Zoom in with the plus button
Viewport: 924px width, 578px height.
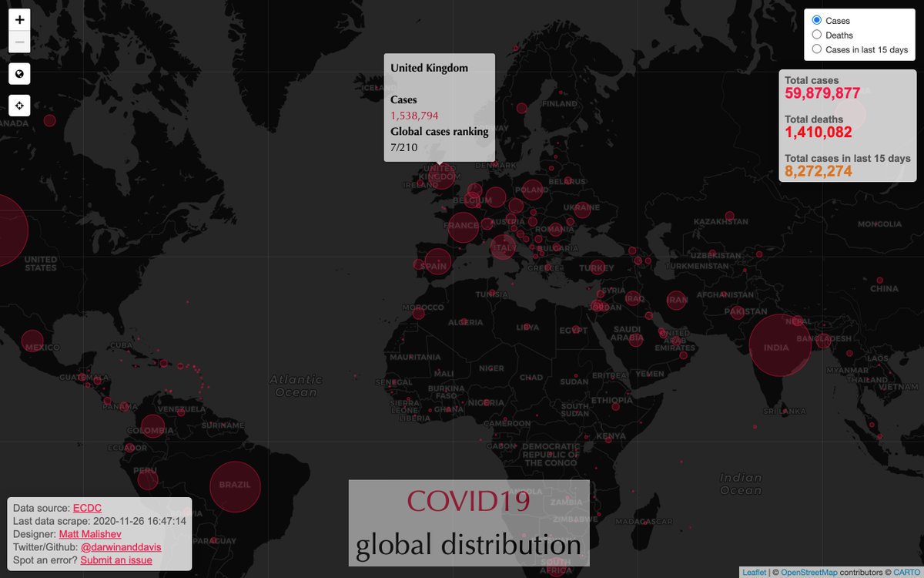click(19, 21)
